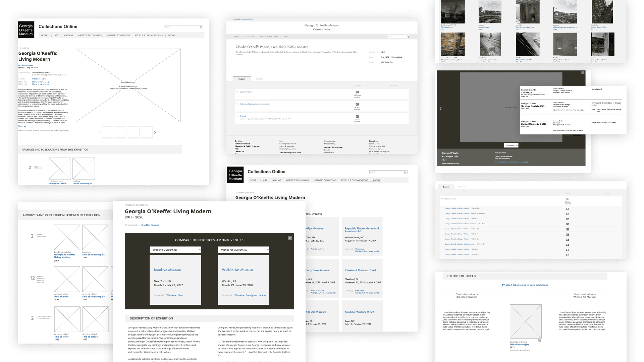Viewport: 644px width, 362px height.
Task: Click the digitized image icon for Audiovisual material
Action: (x=357, y=105)
